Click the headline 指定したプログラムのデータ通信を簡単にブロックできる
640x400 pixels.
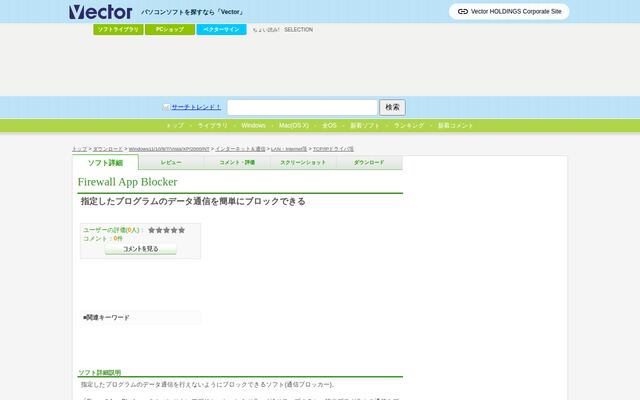coord(193,201)
